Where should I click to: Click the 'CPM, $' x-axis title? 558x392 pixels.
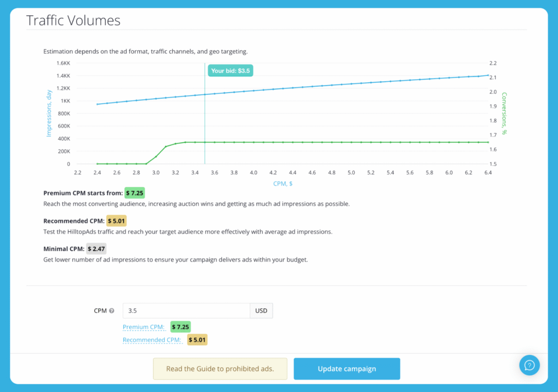(283, 184)
